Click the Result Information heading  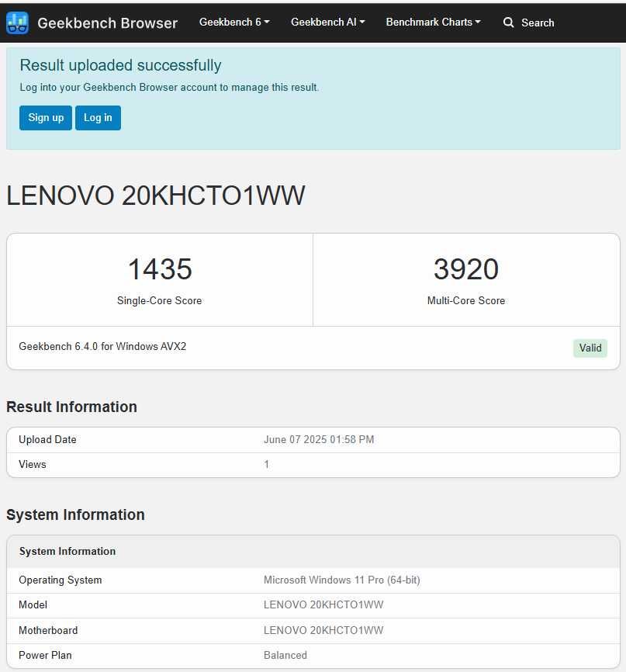click(x=71, y=407)
